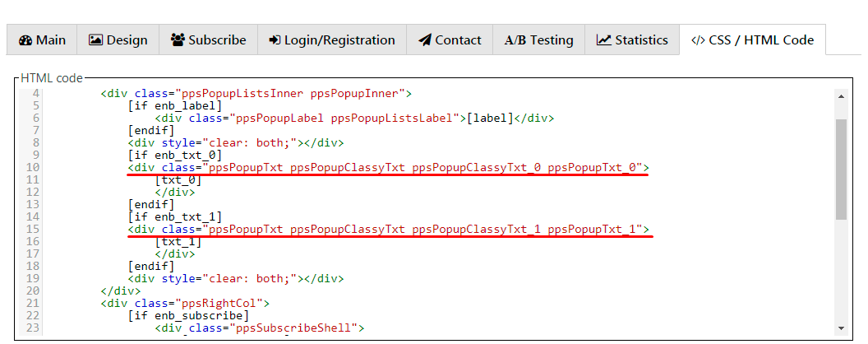Click the [if enb_subscribe] condition line
Image resolution: width=868 pixels, height=344 pixels.
(x=188, y=315)
